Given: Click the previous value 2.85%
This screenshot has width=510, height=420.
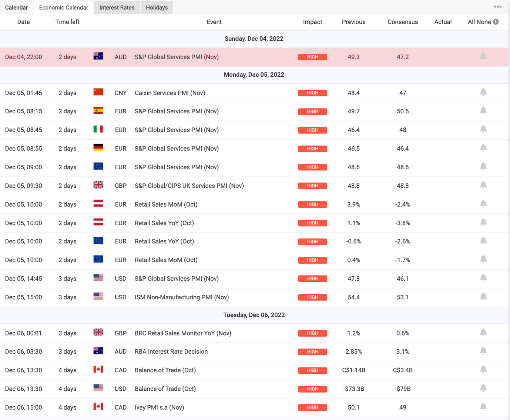Looking at the screenshot, I should 353,351.
